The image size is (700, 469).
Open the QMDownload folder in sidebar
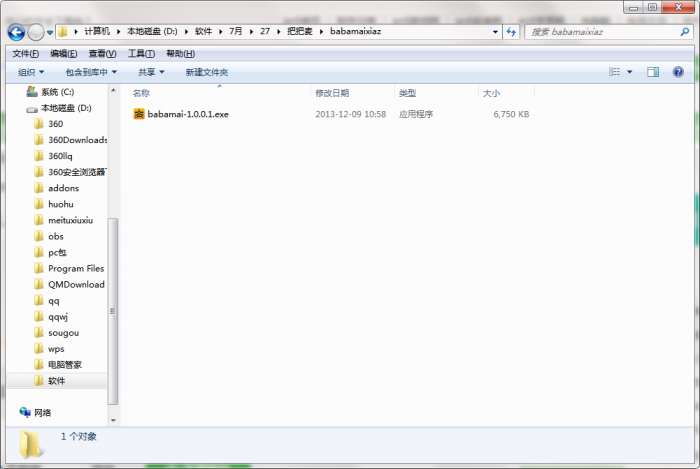70,285
